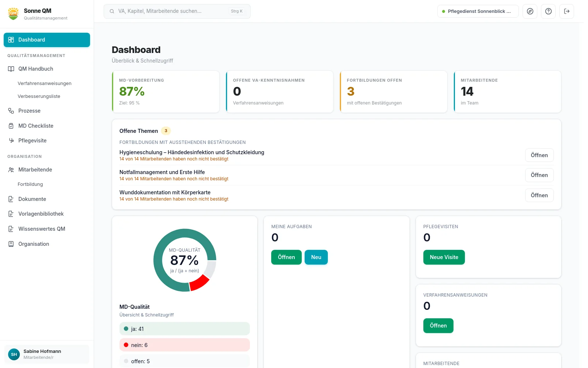Open help via question mark icon

pos(548,11)
